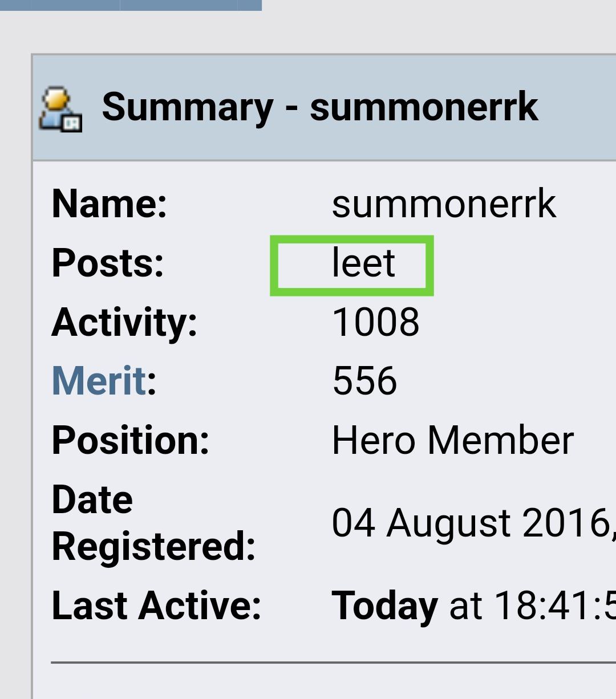Select the summonerrk name value
Image resolution: width=616 pixels, height=699 pixels.
point(444,204)
